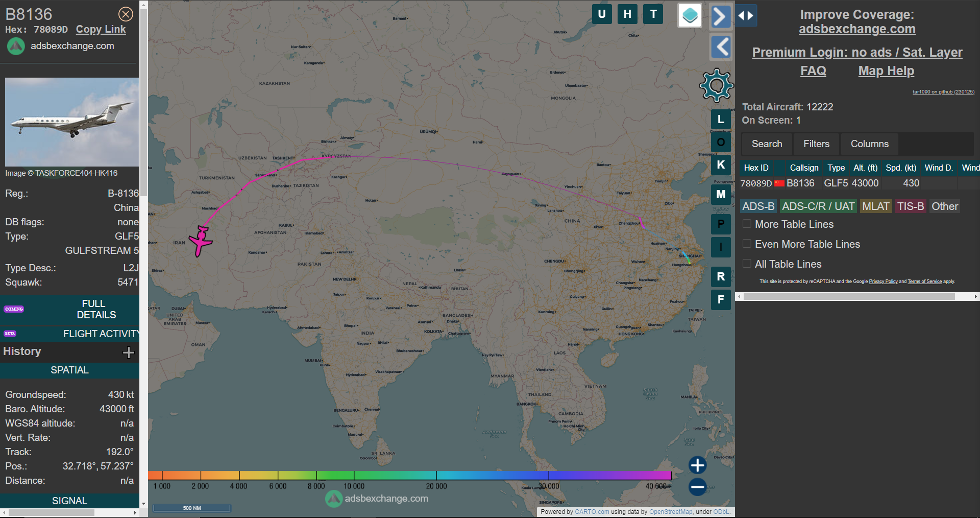Viewport: 980px width, 518px height.
Task: Close the B8136 aircraft info panel
Action: click(x=126, y=14)
